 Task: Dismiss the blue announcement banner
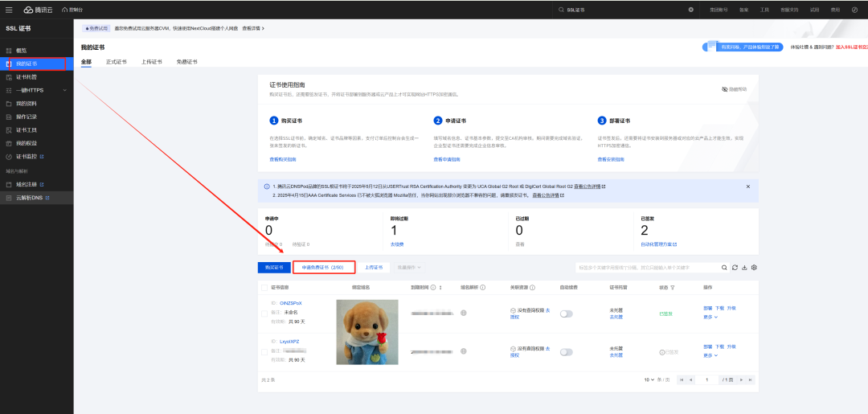[747, 186]
